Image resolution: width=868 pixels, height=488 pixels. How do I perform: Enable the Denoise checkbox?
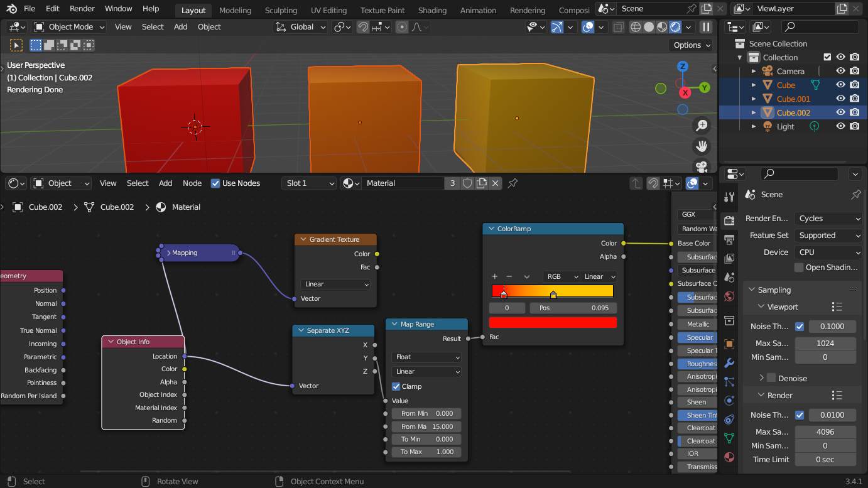(x=771, y=378)
